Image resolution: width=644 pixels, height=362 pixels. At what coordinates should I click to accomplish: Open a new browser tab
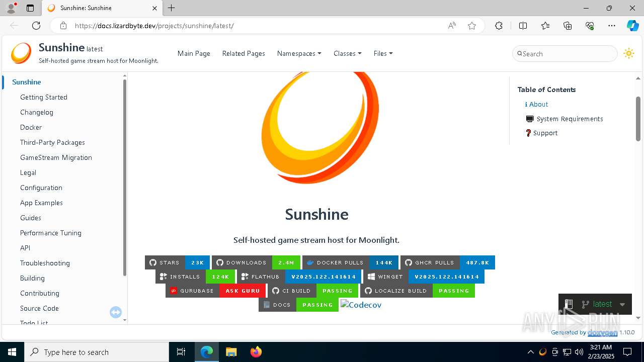tap(172, 8)
